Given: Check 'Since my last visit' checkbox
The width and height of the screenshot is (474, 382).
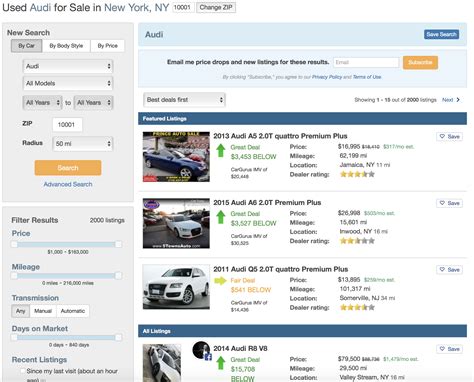Looking at the screenshot, I should point(22,371).
